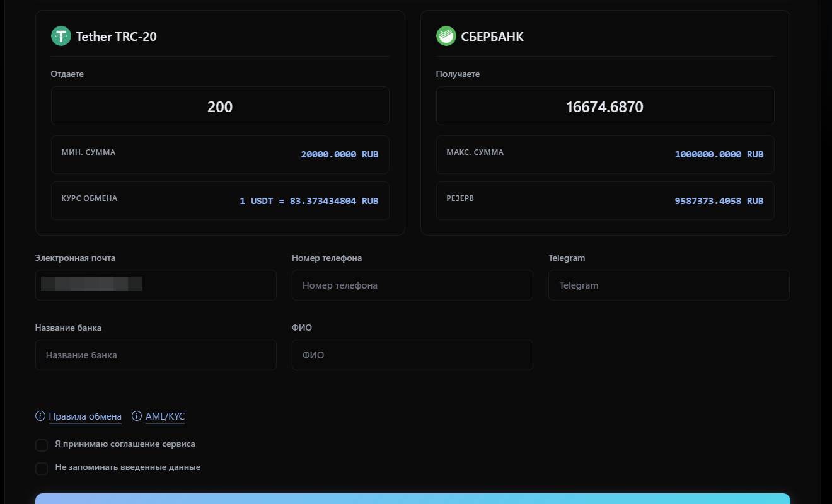Select the Электронная почта email field
The image size is (832, 504).
coord(156,285)
